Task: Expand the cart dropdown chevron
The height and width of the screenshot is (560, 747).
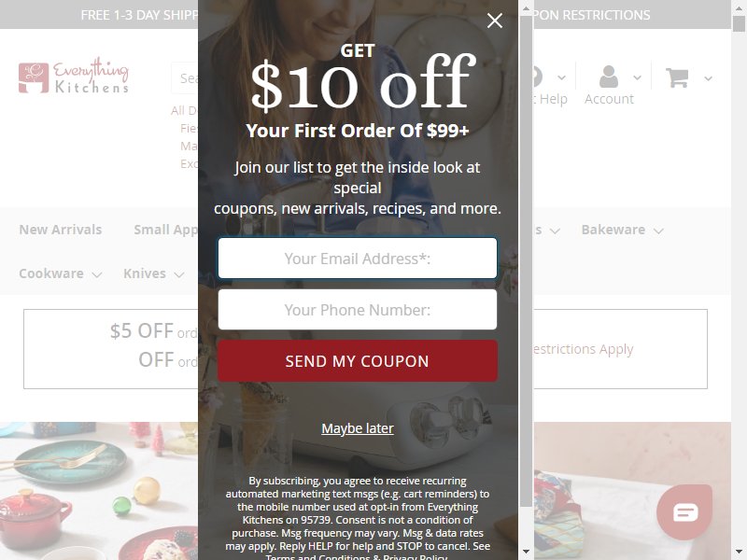Action: 709,78
